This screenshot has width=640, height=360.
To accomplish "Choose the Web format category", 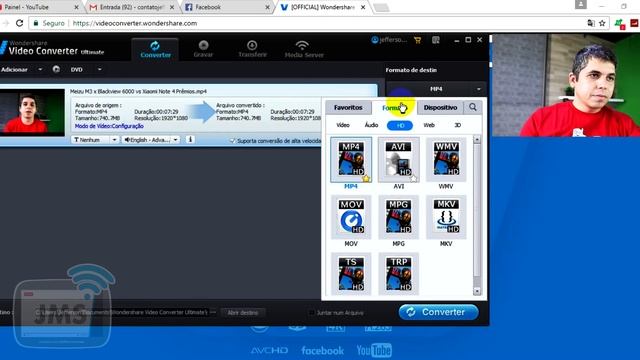I will coord(429,125).
